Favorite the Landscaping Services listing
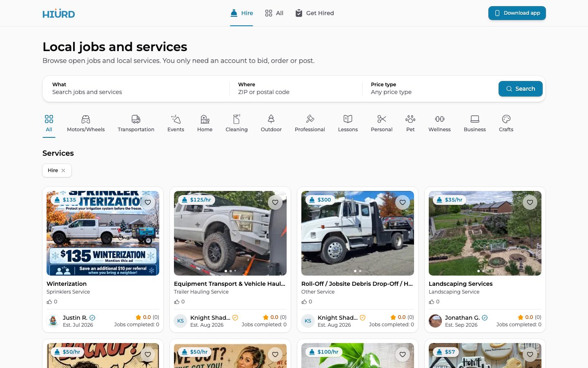 530,202
